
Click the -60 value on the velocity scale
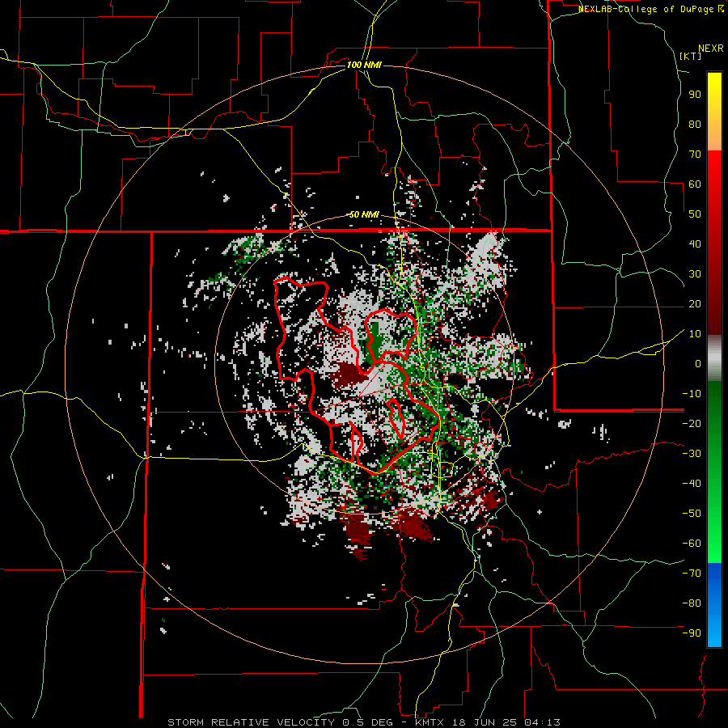click(692, 544)
